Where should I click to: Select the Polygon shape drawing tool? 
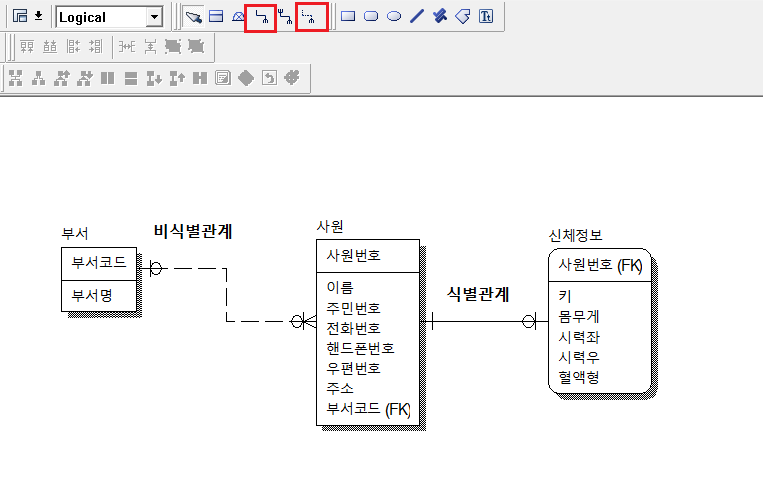(x=462, y=17)
